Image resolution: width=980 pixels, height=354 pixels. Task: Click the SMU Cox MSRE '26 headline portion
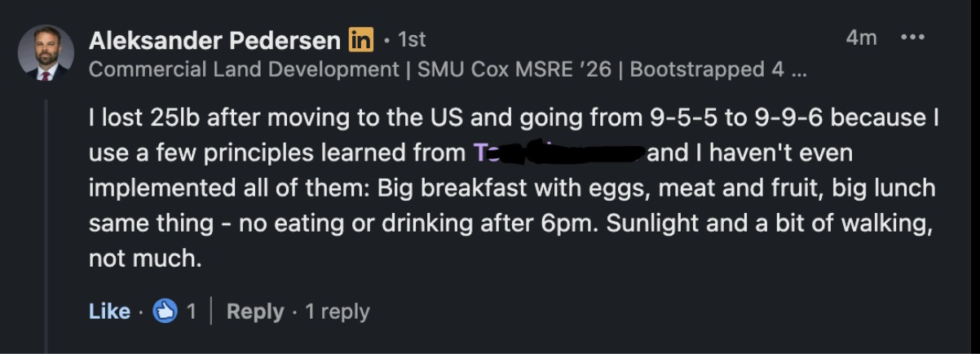[x=514, y=70]
